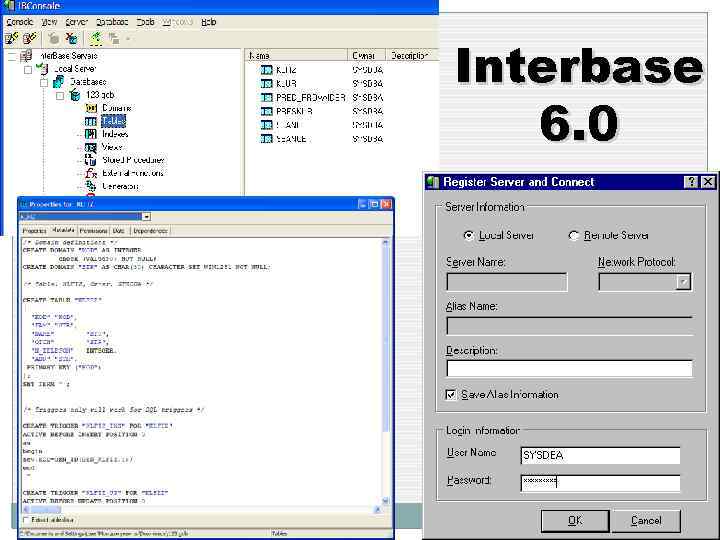Open the Server menu
The width and height of the screenshot is (720, 540).
[x=76, y=22]
